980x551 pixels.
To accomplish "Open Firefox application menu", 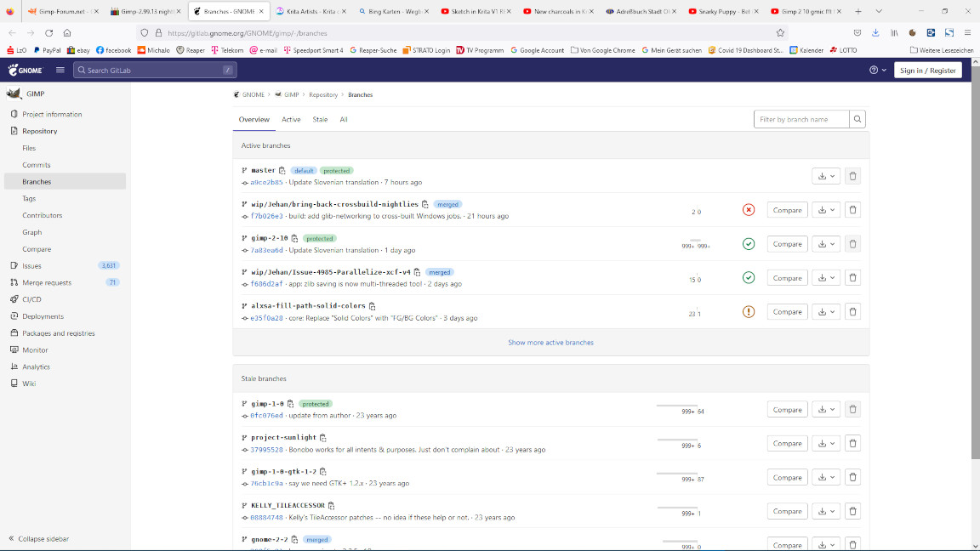I will point(967,33).
